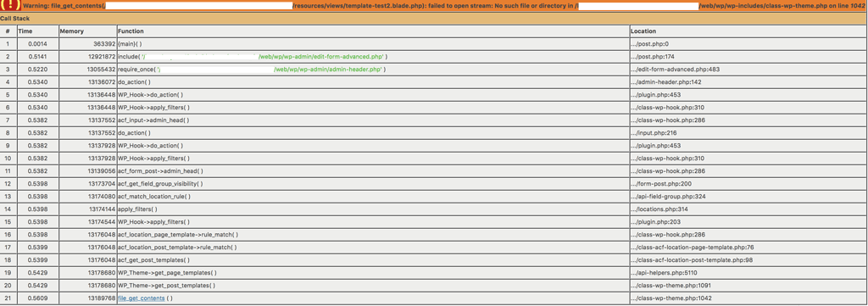The height and width of the screenshot is (306, 868).
Task: Click the warning exclamation icon
Action: coord(11,6)
